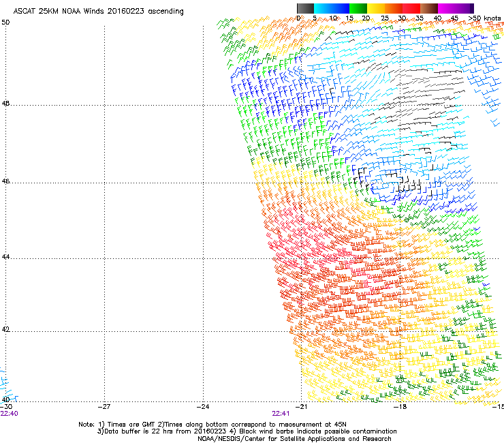Click latitude label '42' on left axis
Screen dimensions: 504x443
click(x=5, y=329)
